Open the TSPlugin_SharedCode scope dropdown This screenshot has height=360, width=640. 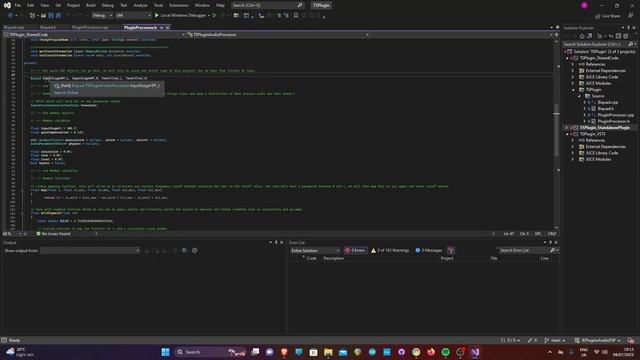point(94,35)
